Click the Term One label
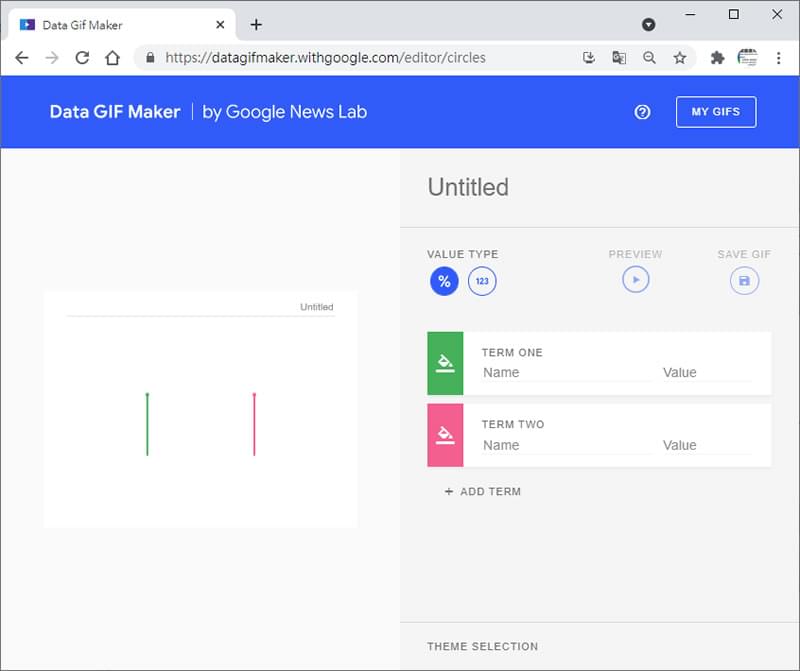 click(x=512, y=353)
